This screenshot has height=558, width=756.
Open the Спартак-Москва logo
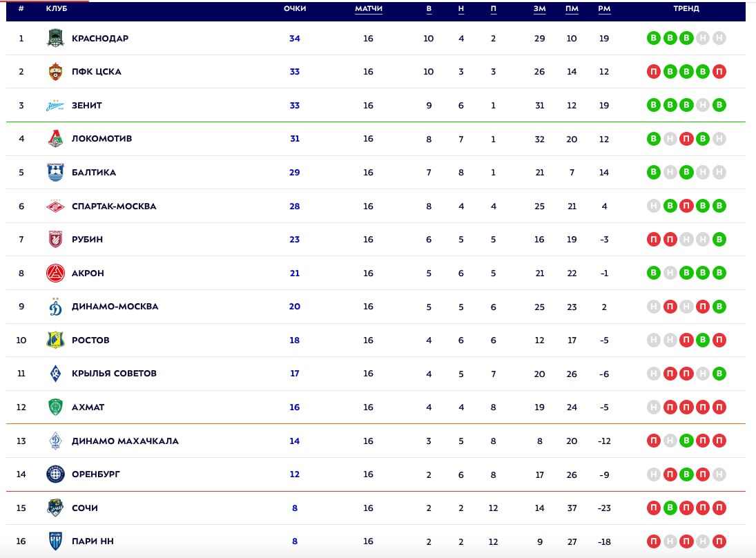pos(55,206)
